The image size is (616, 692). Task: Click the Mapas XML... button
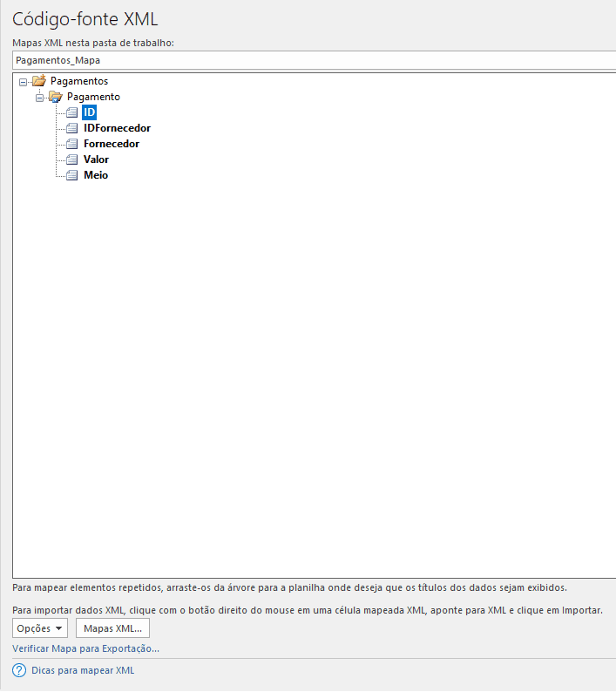point(112,628)
